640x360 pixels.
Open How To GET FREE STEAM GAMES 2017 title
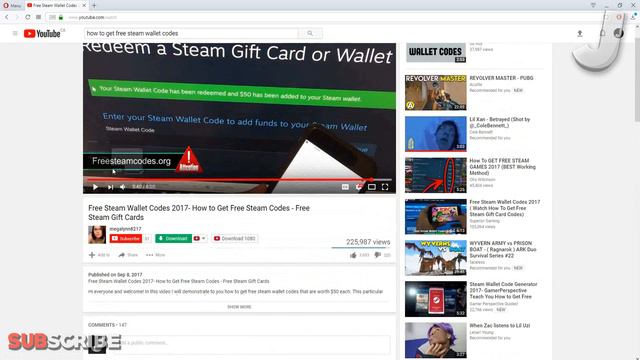tap(502, 167)
